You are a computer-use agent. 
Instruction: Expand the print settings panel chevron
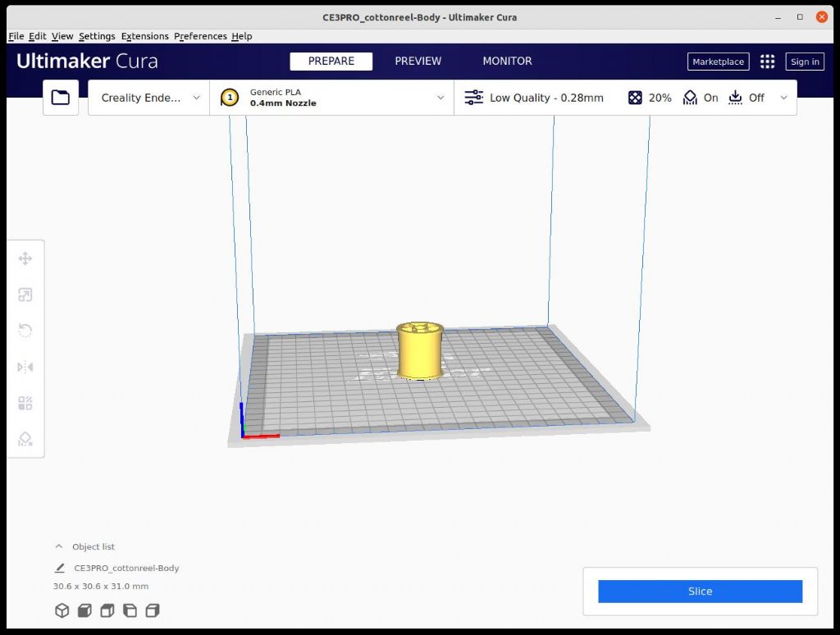point(783,98)
